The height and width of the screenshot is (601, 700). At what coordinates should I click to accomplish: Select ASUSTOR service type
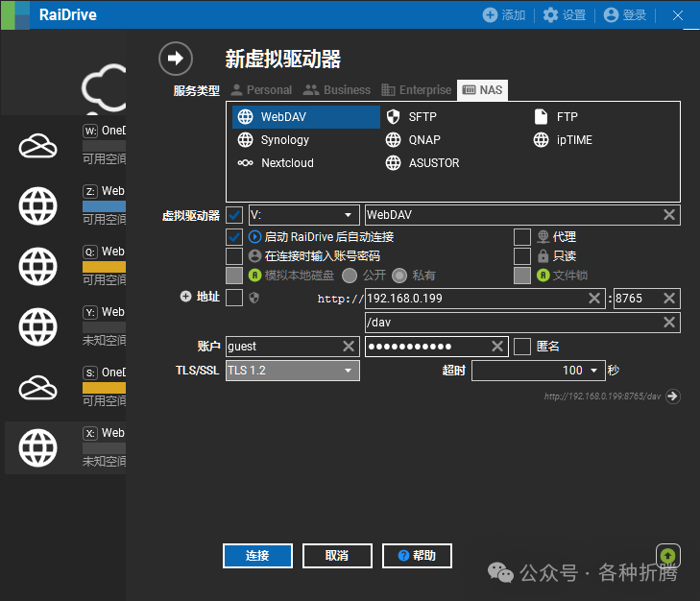pos(422,163)
